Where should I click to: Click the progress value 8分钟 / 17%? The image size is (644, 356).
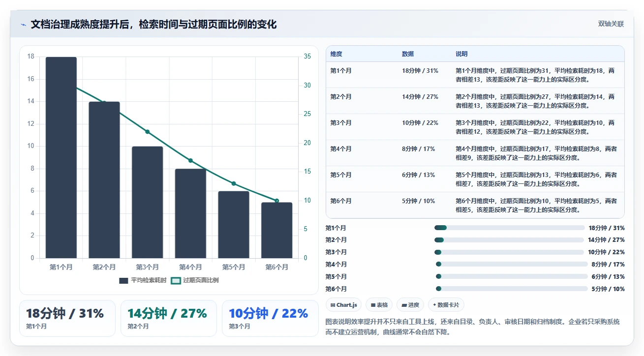pyautogui.click(x=608, y=265)
